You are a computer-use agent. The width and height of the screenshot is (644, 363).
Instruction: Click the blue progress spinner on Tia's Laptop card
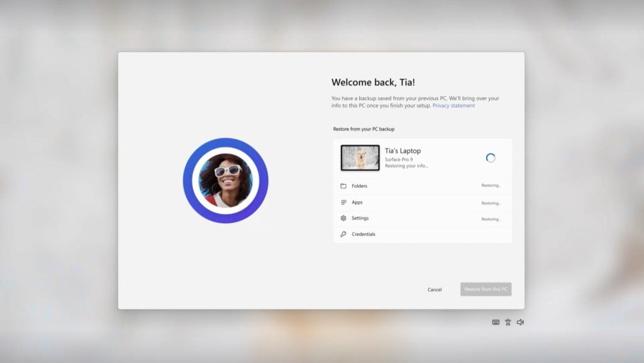coord(489,158)
